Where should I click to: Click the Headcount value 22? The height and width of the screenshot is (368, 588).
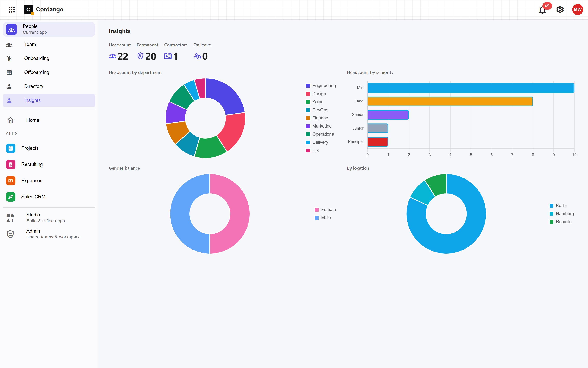tap(123, 56)
